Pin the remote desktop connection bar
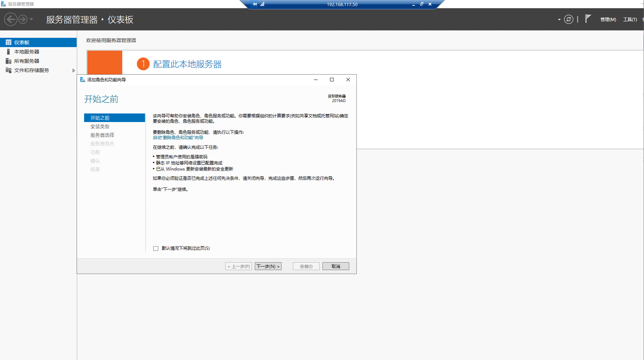644x360 pixels. point(254,4)
